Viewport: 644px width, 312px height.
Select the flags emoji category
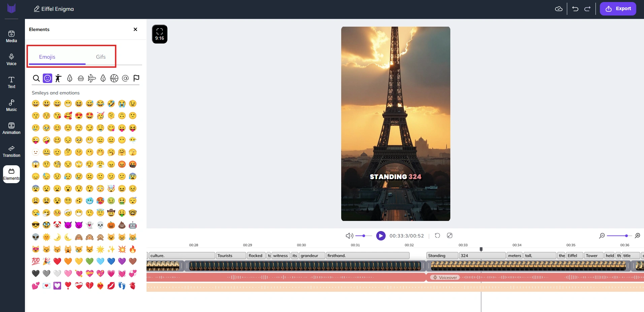pyautogui.click(x=136, y=78)
